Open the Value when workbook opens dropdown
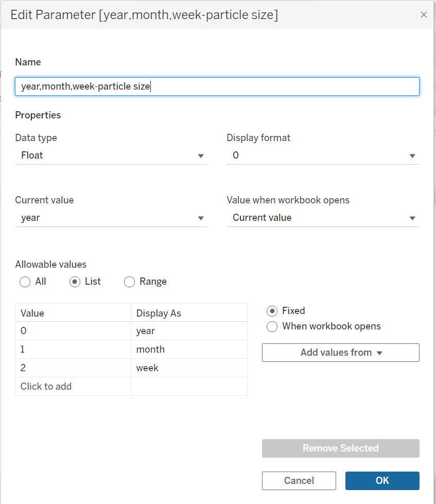 pos(323,217)
